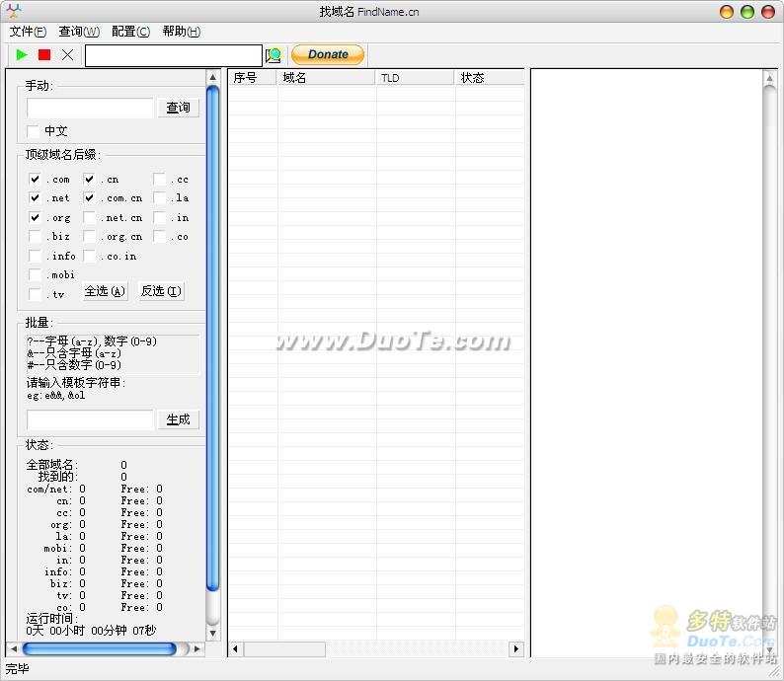Enable the .in suffix checkbox
Image resolution: width=784 pixels, height=681 pixels.
[x=160, y=217]
